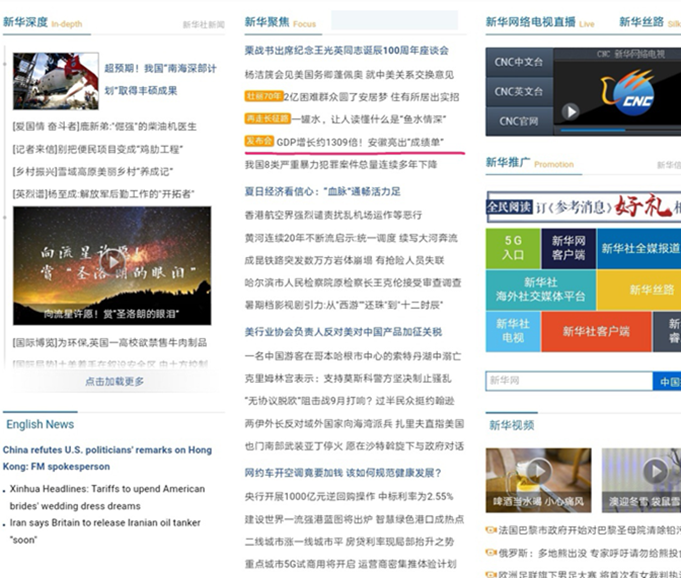The width and height of the screenshot is (681, 578).
Task: Open 哈尔滨市人民检察院原检察长 article
Action: coord(353,283)
